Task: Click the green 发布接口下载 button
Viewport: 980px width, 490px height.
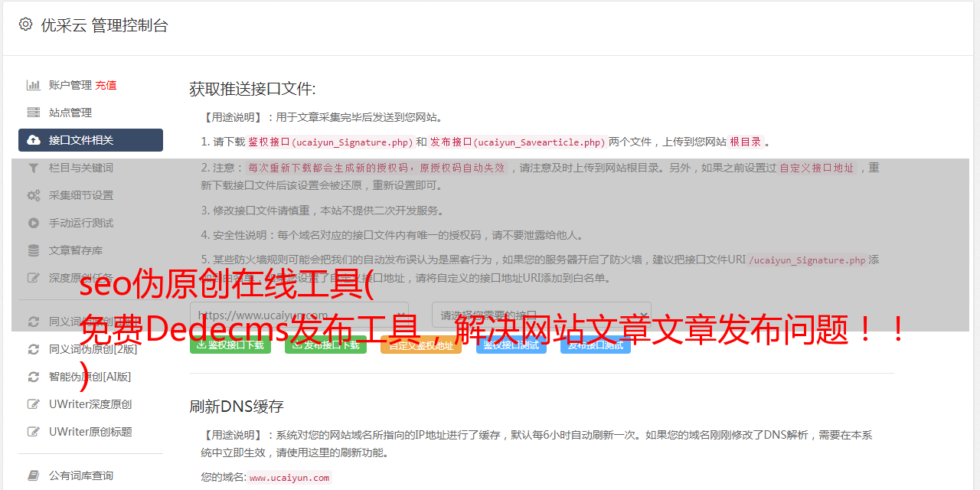Action: (x=325, y=345)
